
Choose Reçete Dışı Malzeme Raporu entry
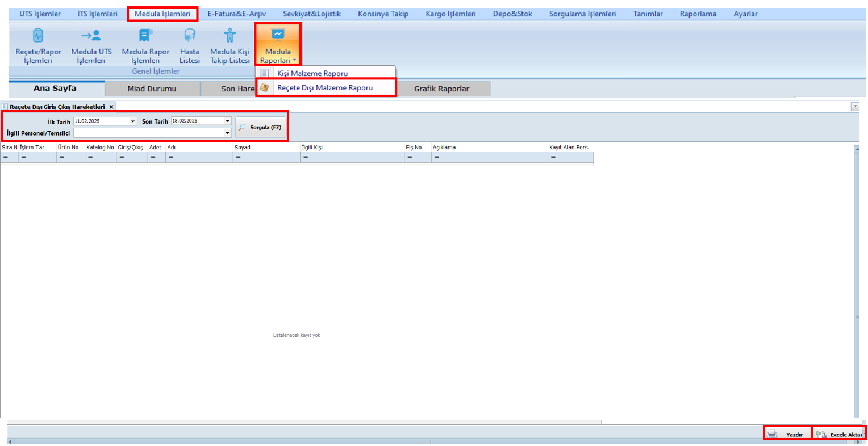[x=324, y=88]
